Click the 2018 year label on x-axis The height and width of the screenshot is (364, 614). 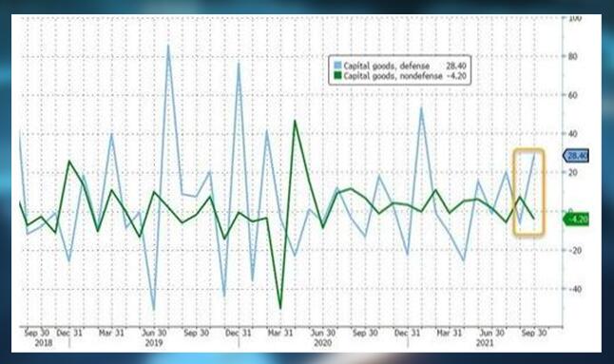(43, 343)
